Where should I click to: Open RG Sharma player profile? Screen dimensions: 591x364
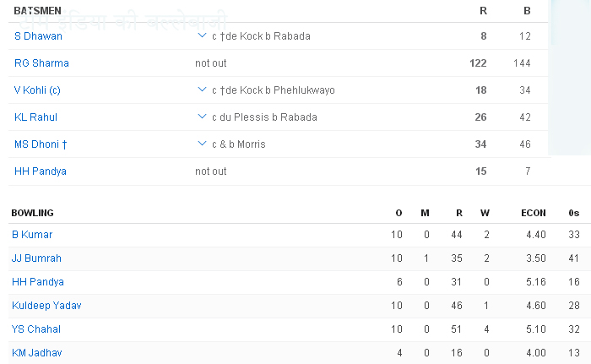coord(41,63)
